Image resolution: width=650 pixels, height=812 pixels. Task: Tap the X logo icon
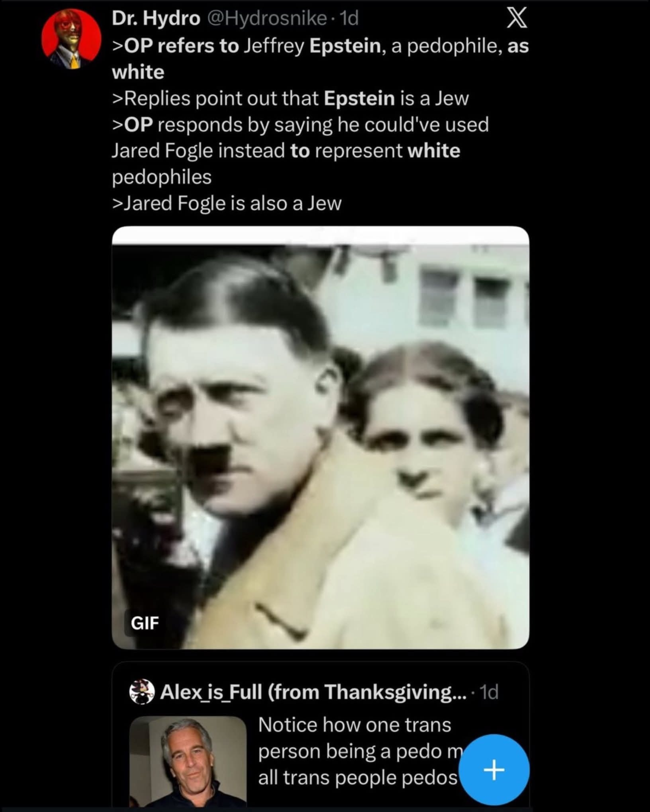516,18
